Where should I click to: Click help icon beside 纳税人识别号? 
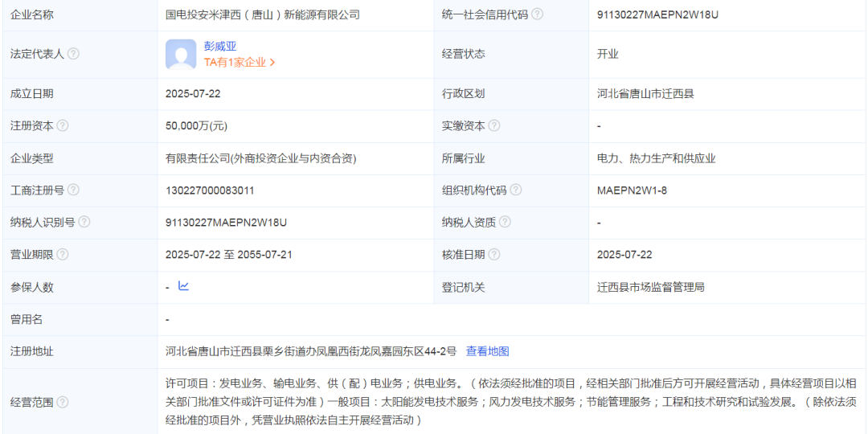(x=84, y=223)
